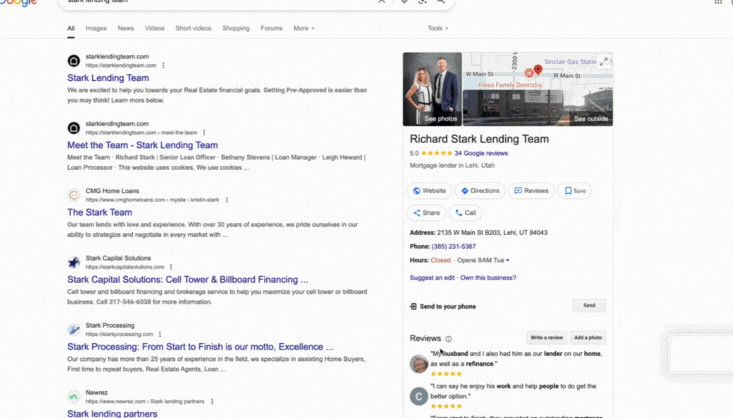The image size is (733, 418).
Task: Open options menu for the Stark Processing result
Action: [160, 334]
